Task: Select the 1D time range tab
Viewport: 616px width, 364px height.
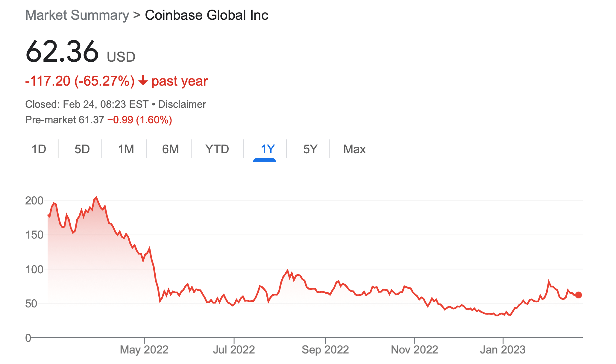Action: [39, 149]
